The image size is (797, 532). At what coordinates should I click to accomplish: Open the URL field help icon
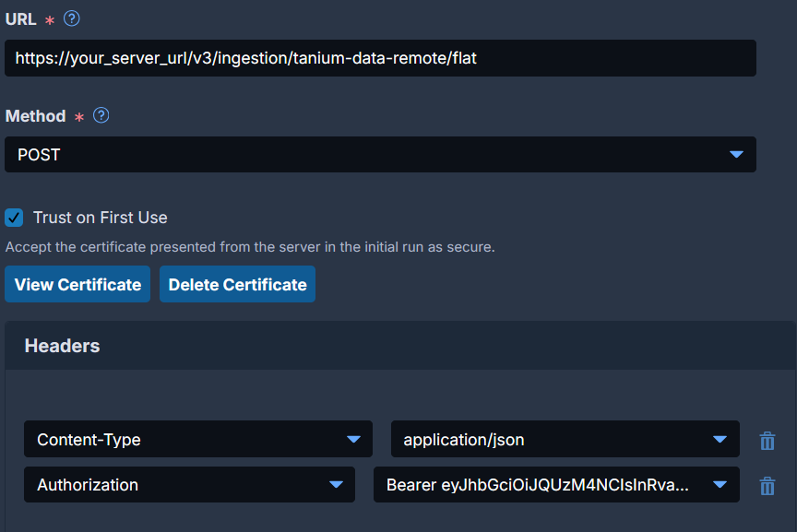(72, 18)
